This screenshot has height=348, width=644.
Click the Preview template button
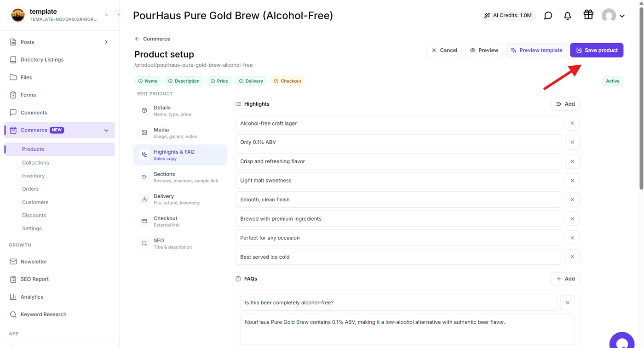pyautogui.click(x=536, y=50)
